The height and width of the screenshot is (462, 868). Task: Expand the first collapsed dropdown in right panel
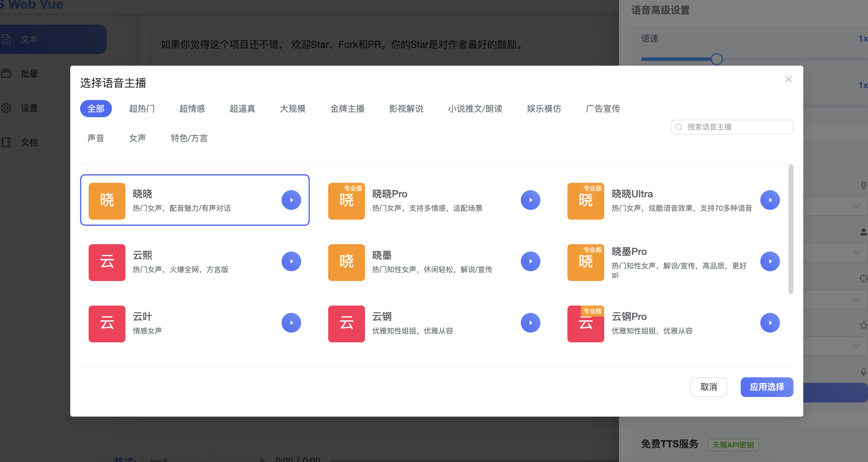tap(856, 206)
